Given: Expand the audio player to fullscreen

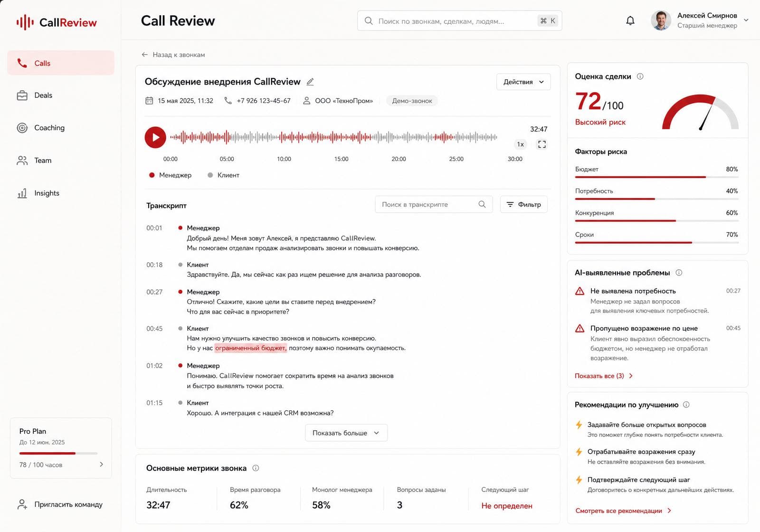Looking at the screenshot, I should [541, 144].
